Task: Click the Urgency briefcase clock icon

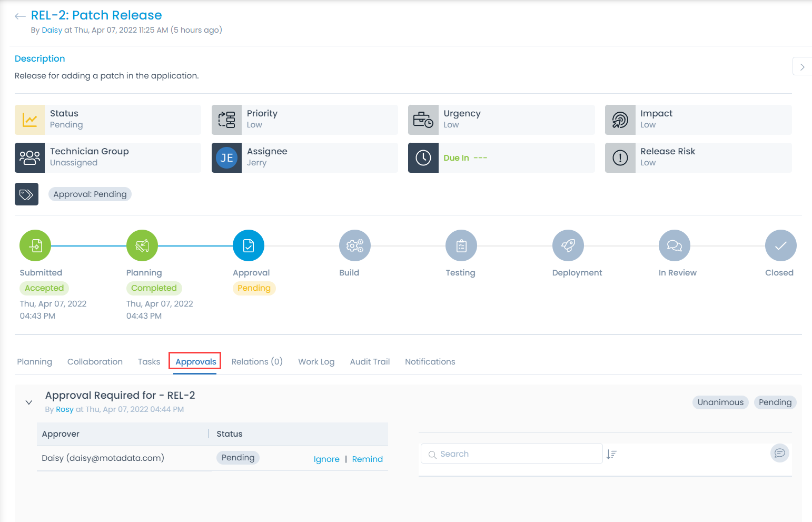Action: pyautogui.click(x=423, y=120)
